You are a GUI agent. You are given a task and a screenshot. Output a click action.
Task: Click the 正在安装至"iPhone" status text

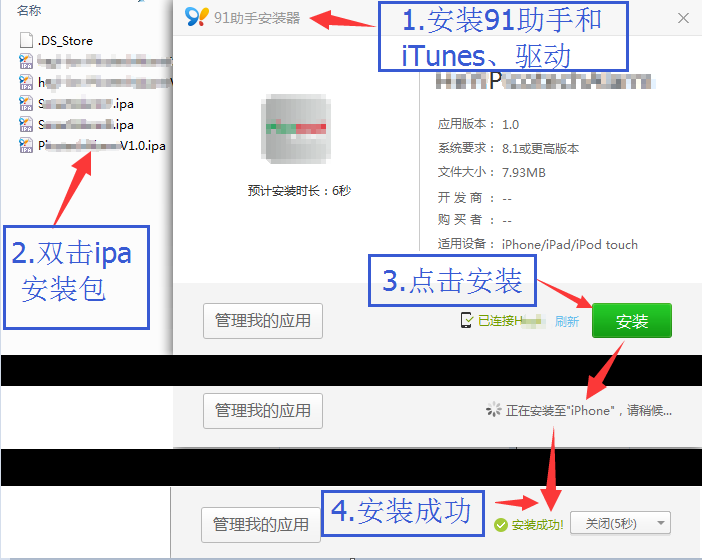(x=589, y=410)
